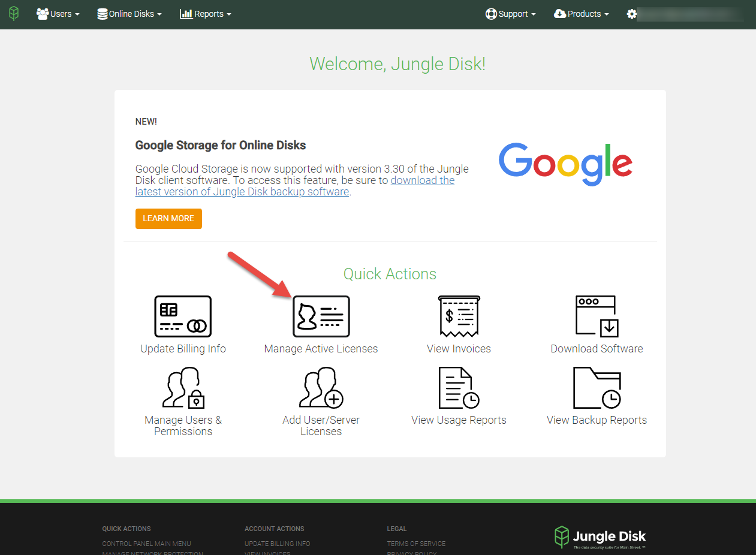Image resolution: width=756 pixels, height=555 pixels.
Task: Click the Jungle Disk logo in navbar
Action: [14, 14]
